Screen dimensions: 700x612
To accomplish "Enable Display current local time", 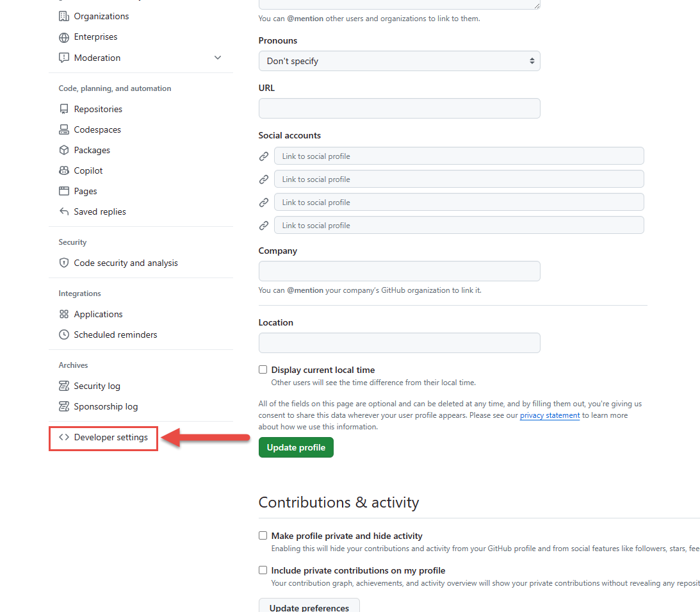I will tap(263, 369).
